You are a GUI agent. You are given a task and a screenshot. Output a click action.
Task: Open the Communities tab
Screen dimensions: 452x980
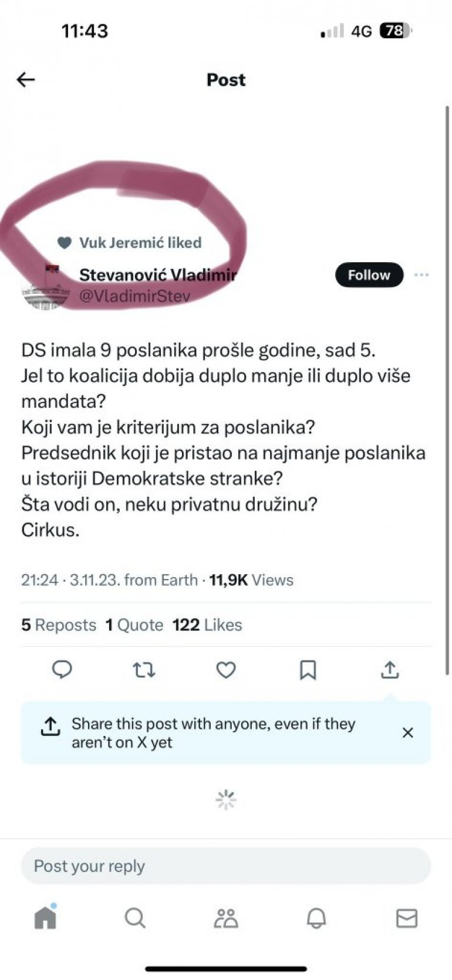pos(226,918)
